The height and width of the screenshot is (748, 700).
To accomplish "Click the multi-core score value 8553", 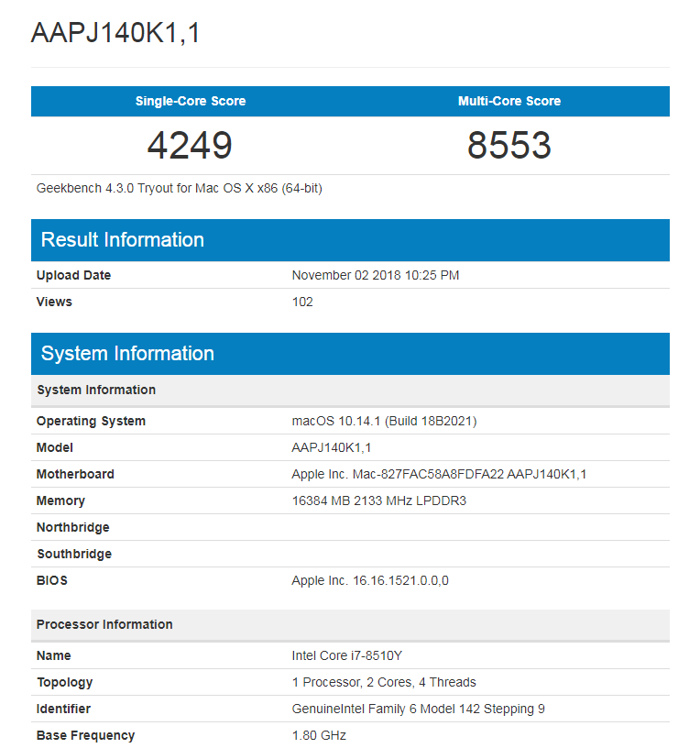I will 509,145.
